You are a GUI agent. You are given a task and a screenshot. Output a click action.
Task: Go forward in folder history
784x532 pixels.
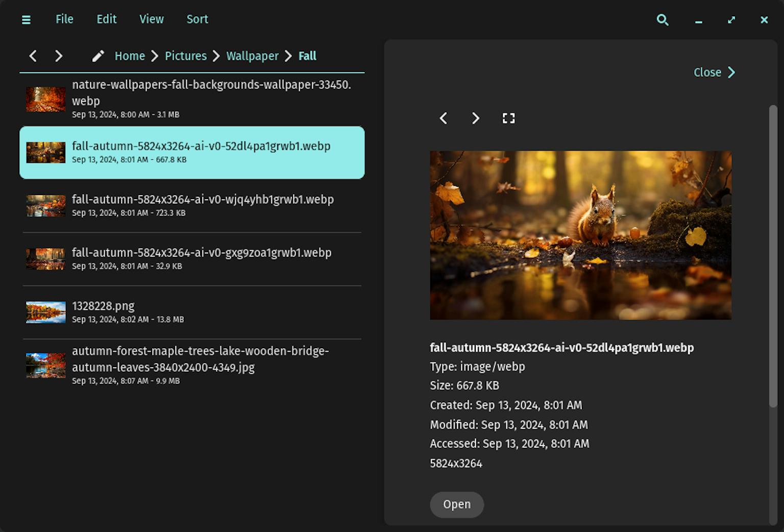(59, 56)
